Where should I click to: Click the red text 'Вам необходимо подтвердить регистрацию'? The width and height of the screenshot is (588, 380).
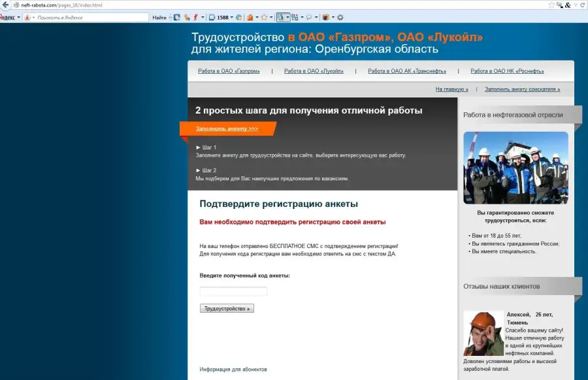pos(293,222)
